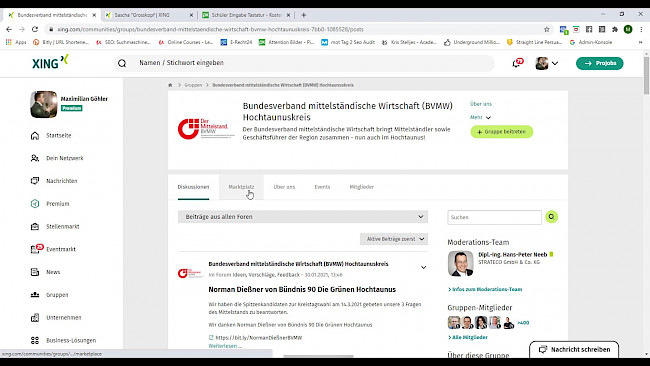The height and width of the screenshot is (366, 650).
Task: Open Aktive Beiträge zuerst sort dropdown
Action: click(x=394, y=239)
